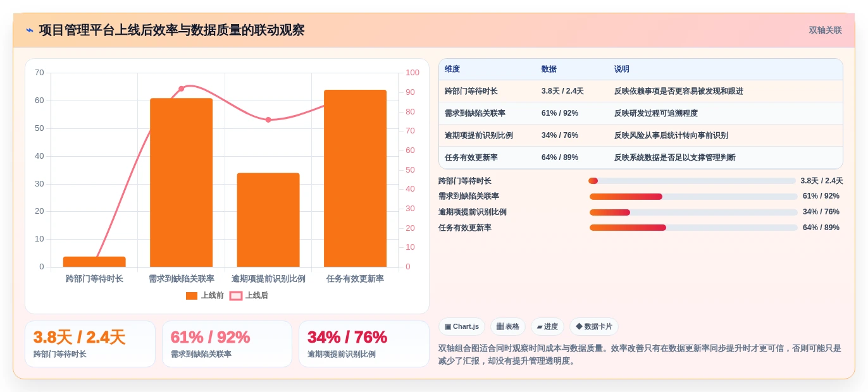Click the 跨部门等待时长 orange bar in chart
Viewport: 868px width, 392px height.
(x=94, y=262)
